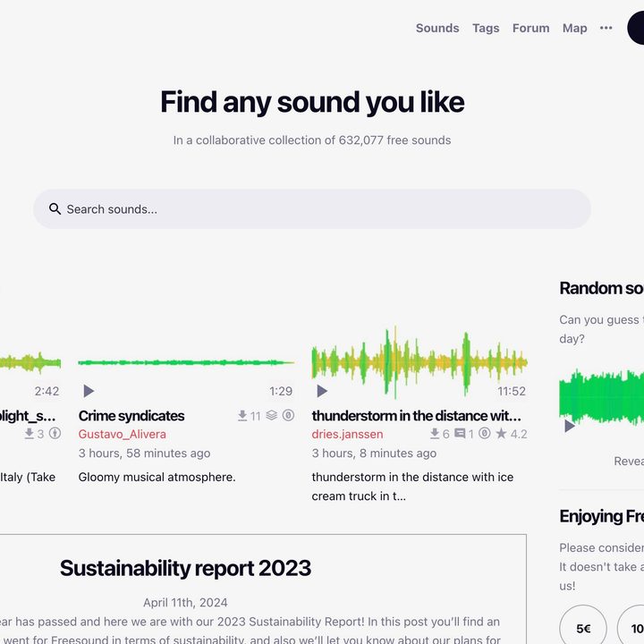The width and height of the screenshot is (644, 644).
Task: Click the 2:42 duration text
Action: pos(47,391)
